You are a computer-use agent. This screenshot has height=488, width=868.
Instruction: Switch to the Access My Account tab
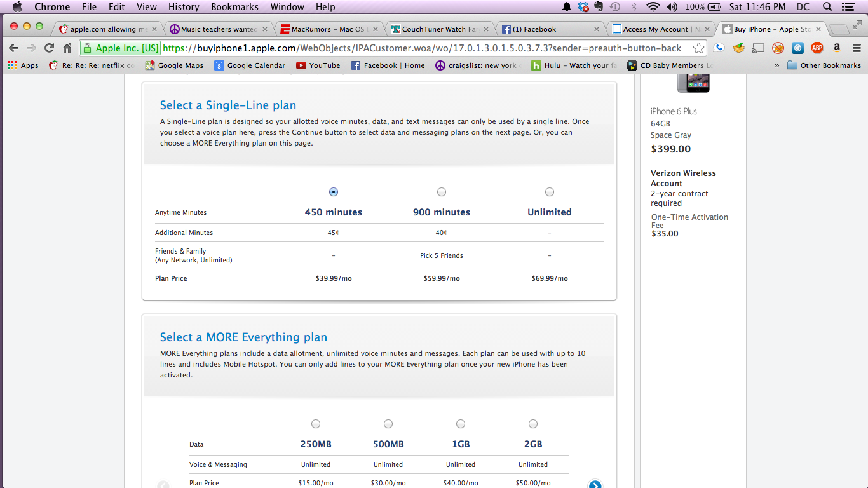660,29
